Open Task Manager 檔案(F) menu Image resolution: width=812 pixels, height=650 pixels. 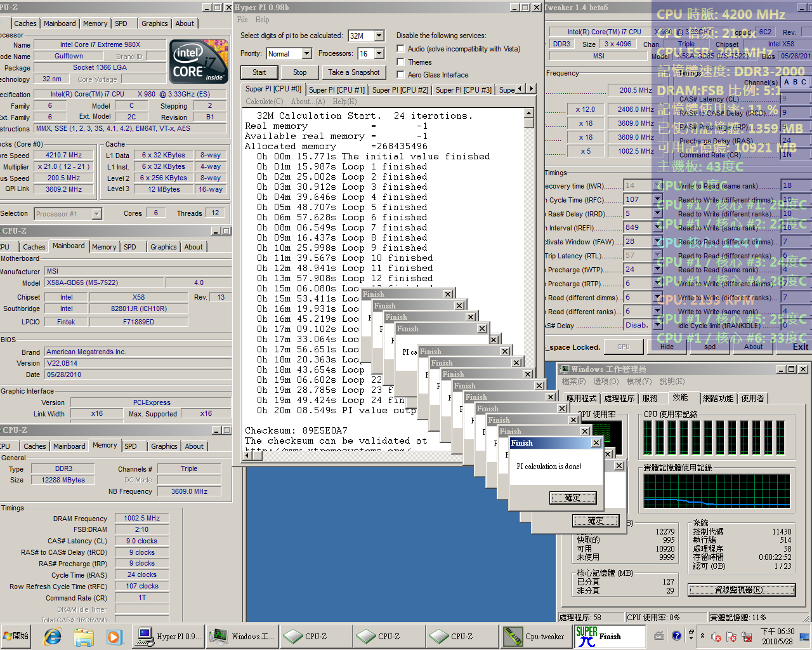(x=573, y=381)
